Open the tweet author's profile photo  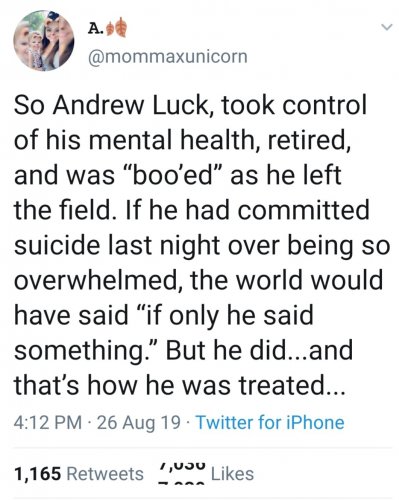[44, 40]
